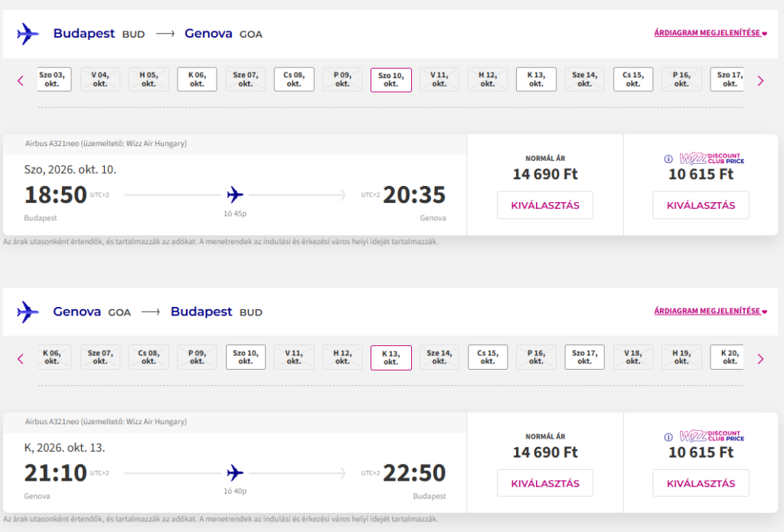This screenshot has height=532, width=784.
Task: Show earlier return dates with left arrow
Action: coord(21,358)
